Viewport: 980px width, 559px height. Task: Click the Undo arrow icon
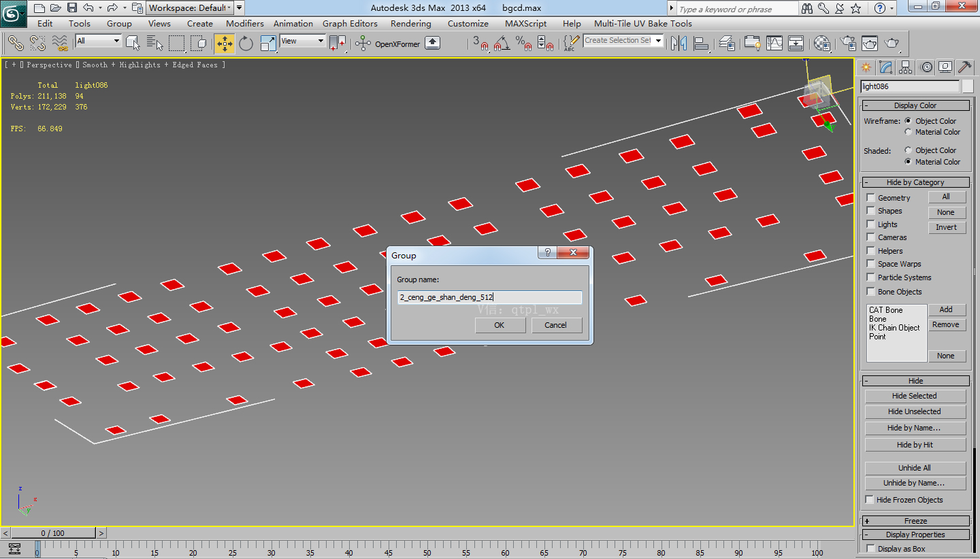[88, 8]
